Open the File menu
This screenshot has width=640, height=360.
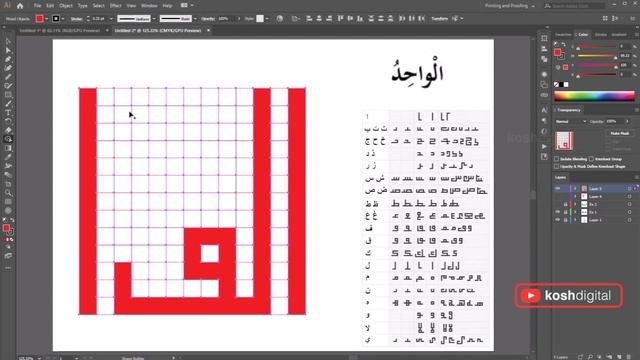coord(37,6)
